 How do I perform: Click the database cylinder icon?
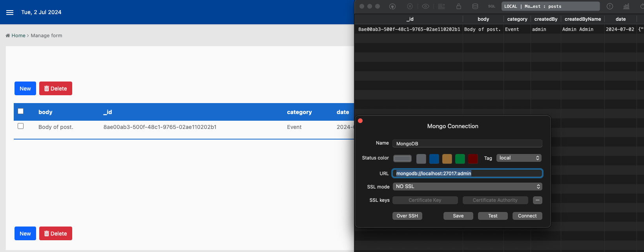[475, 6]
